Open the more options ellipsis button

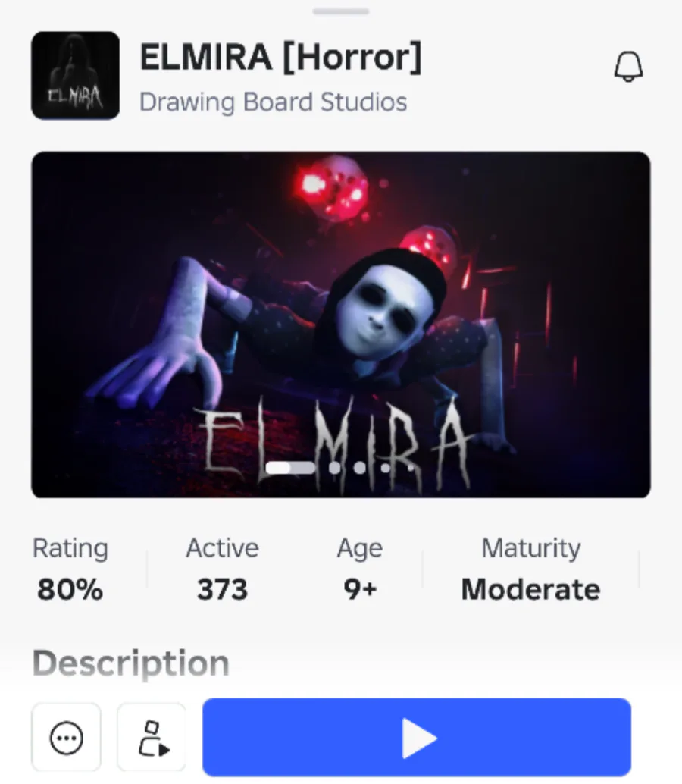pyautogui.click(x=67, y=738)
